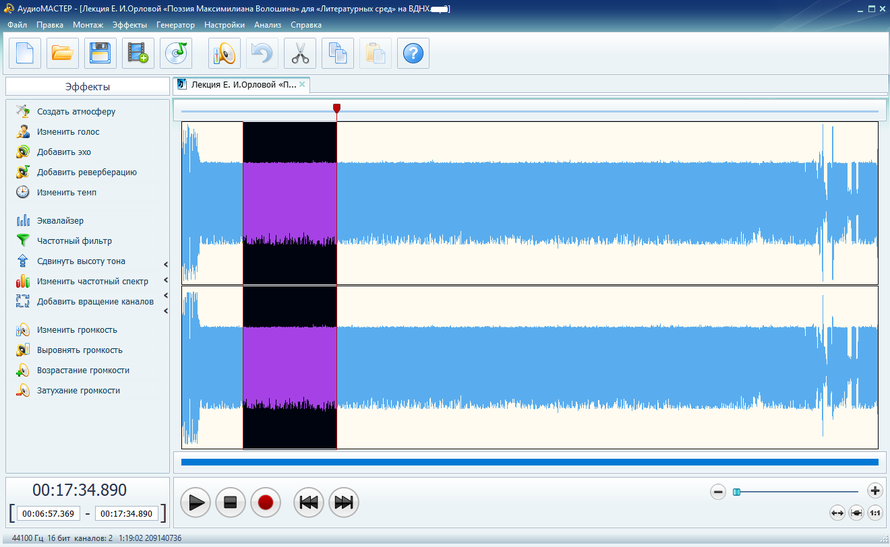This screenshot has width=890, height=547.
Task: Click the blue horizontal scrollbar below the waveform
Action: point(530,462)
